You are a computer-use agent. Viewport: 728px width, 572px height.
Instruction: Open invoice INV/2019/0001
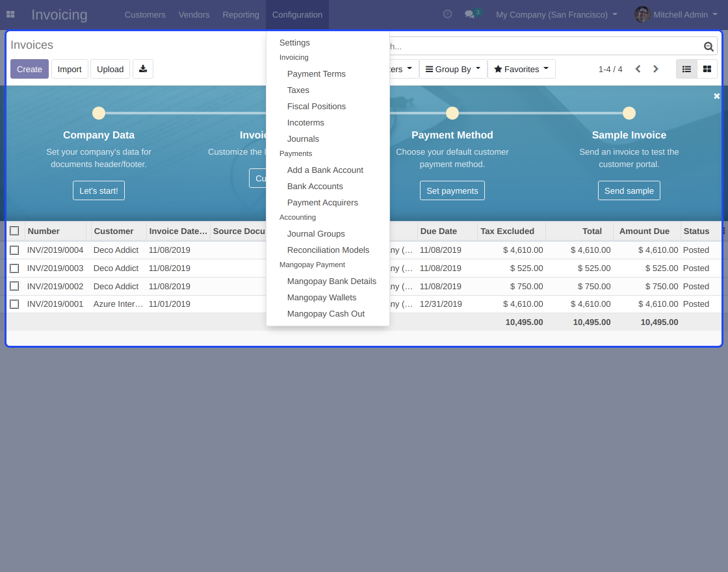[55, 304]
